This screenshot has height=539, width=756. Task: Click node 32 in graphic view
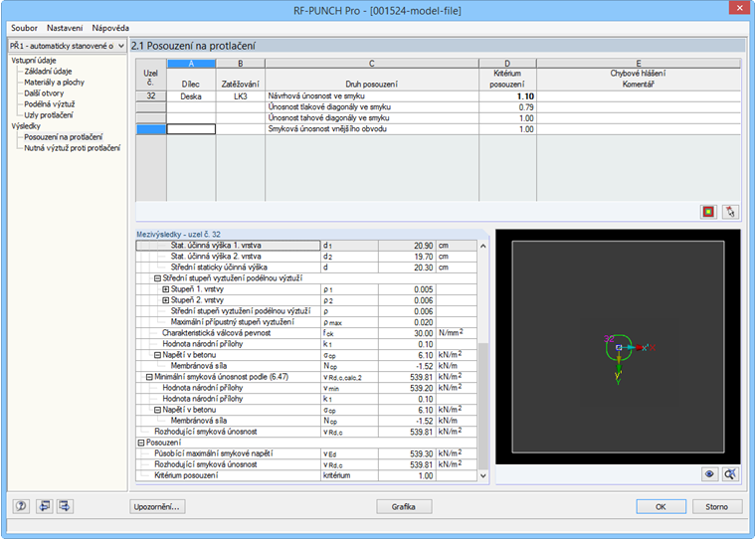point(619,347)
